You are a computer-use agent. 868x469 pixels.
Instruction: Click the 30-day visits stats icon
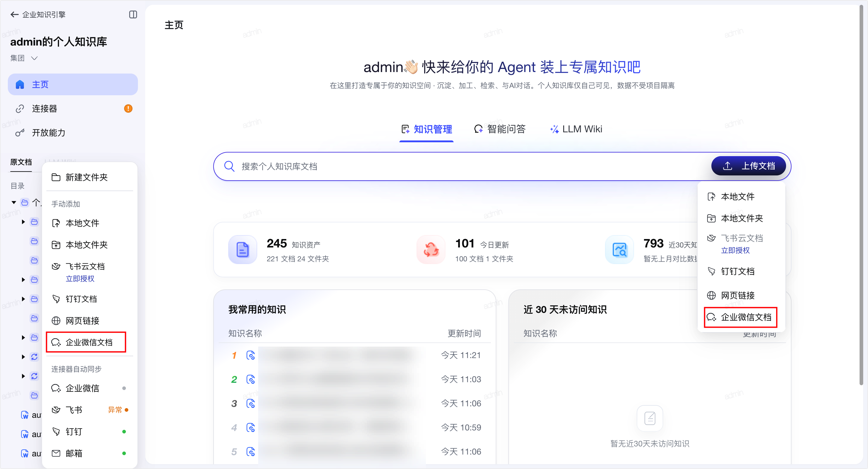tap(619, 250)
